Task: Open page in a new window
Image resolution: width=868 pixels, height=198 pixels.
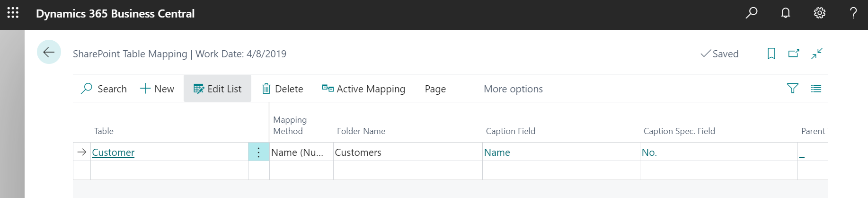Action: pyautogui.click(x=794, y=54)
